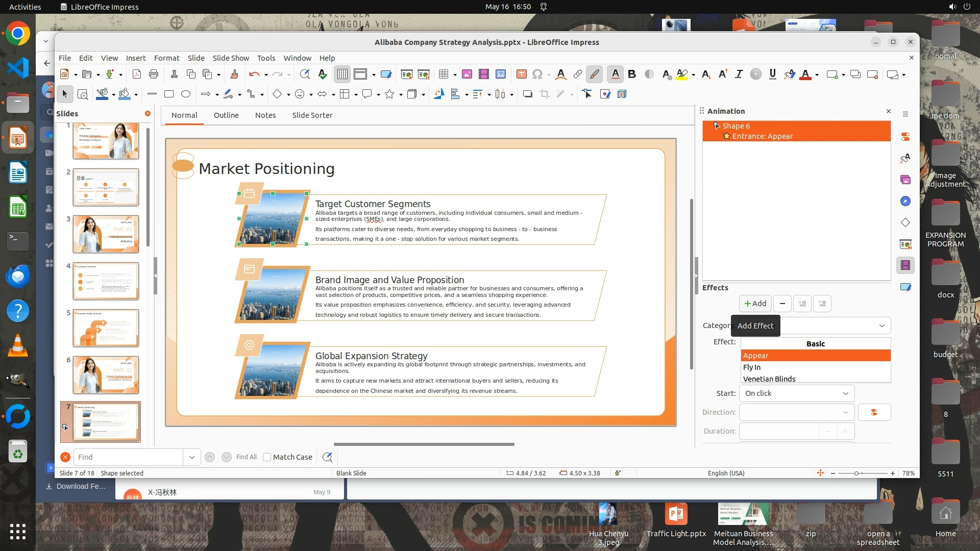Toggle the Shadow effect icon

(527, 94)
